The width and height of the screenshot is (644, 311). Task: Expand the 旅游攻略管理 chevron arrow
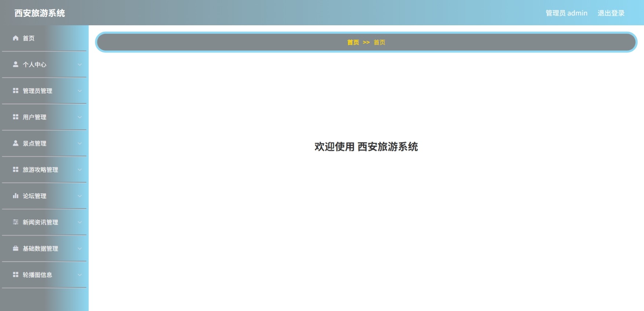tap(80, 170)
